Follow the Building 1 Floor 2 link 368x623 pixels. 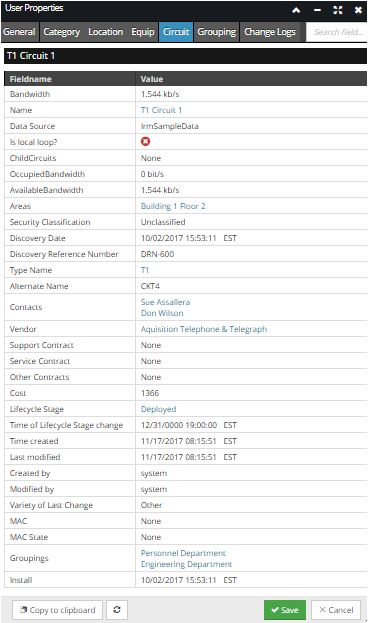click(173, 206)
